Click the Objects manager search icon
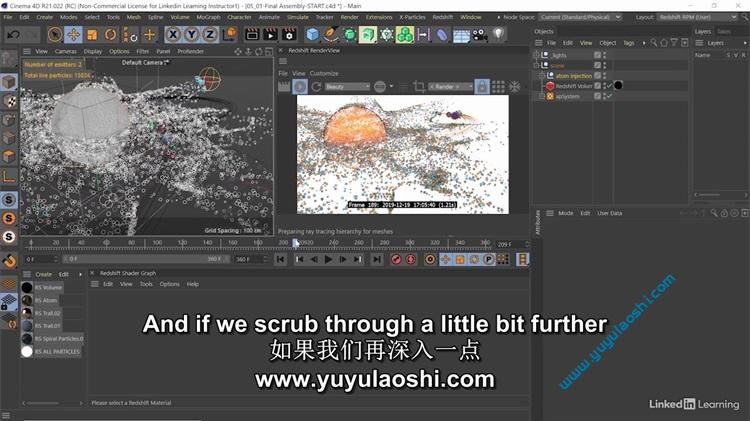750x421 pixels. (654, 43)
